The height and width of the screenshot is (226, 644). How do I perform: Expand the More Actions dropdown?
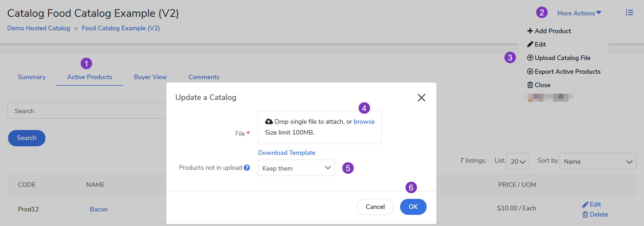[x=579, y=13]
